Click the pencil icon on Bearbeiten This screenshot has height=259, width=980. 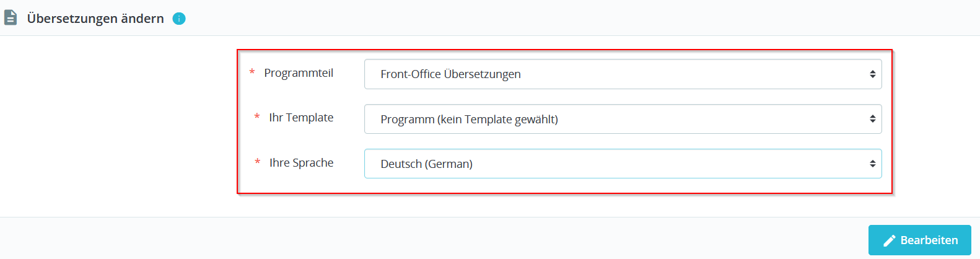890,240
